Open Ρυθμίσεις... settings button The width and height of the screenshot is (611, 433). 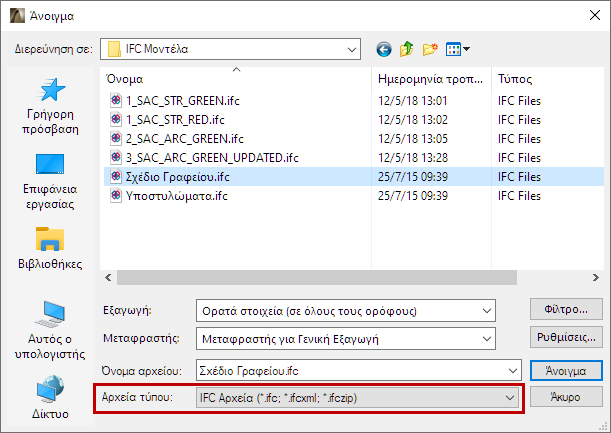click(x=566, y=337)
